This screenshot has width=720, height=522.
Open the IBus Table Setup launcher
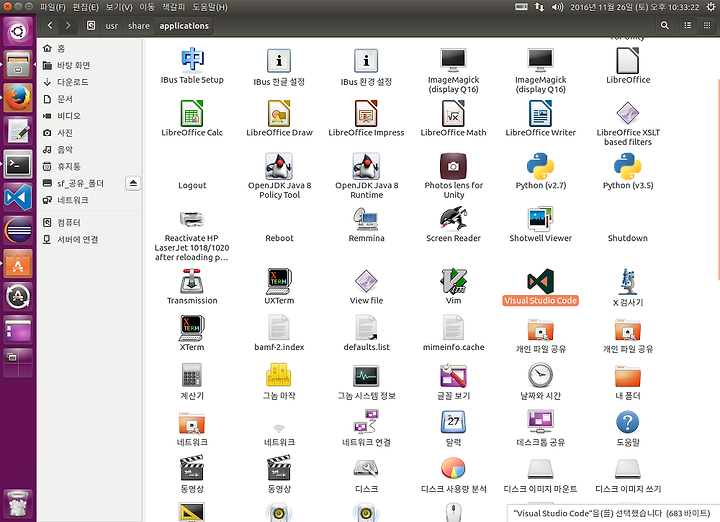click(192, 66)
